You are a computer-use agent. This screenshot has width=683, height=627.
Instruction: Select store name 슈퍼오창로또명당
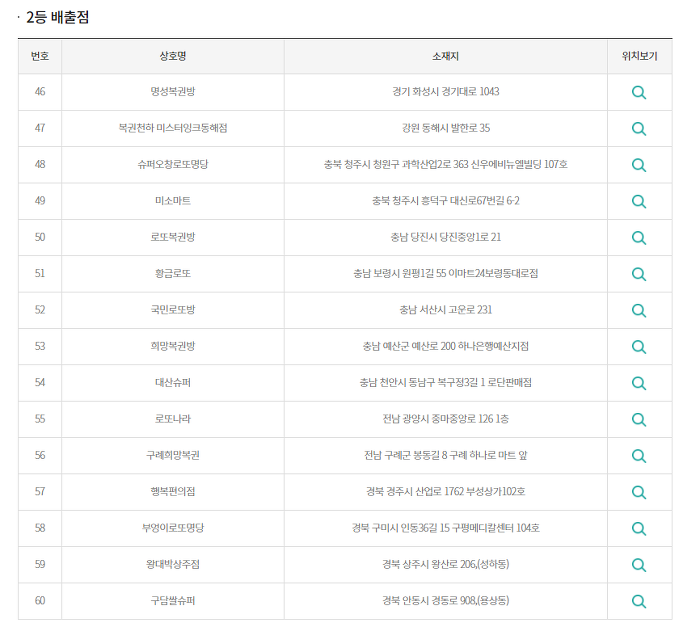(x=173, y=164)
